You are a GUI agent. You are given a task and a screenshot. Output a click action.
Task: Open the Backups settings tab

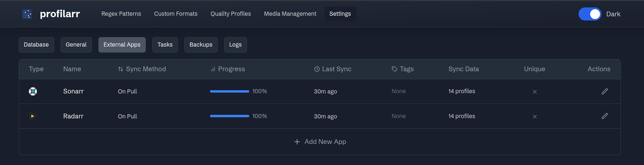click(x=201, y=45)
